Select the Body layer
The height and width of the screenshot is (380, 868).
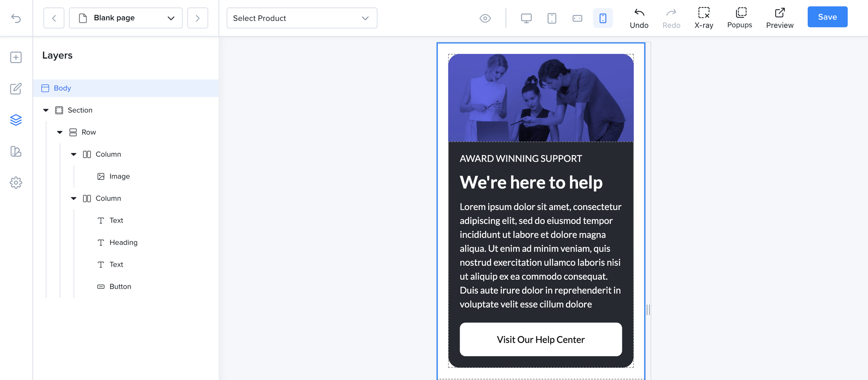coord(126,88)
